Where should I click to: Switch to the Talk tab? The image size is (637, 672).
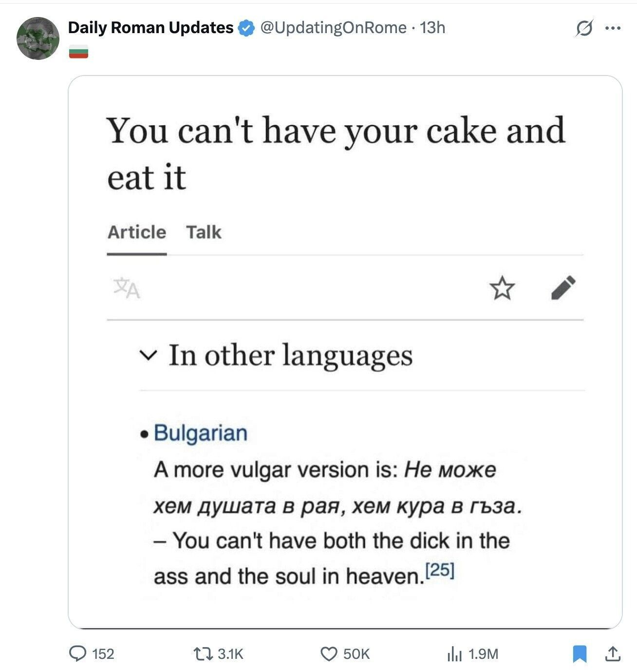pyautogui.click(x=204, y=232)
